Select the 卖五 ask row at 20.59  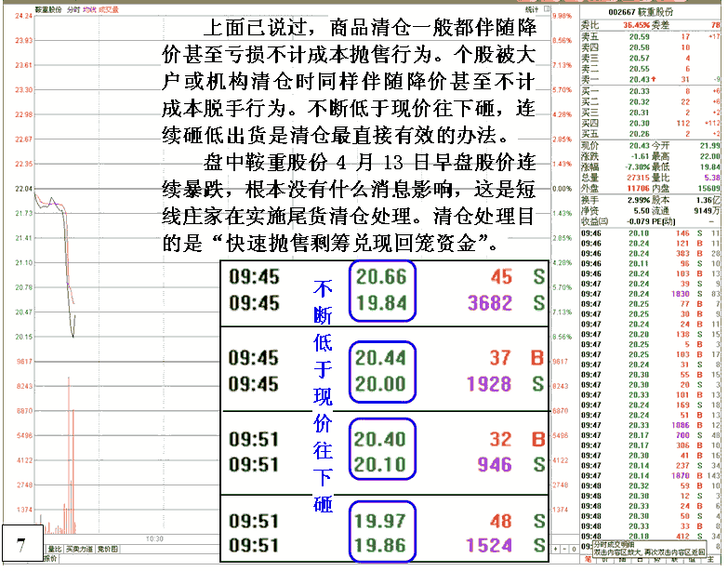(x=650, y=36)
